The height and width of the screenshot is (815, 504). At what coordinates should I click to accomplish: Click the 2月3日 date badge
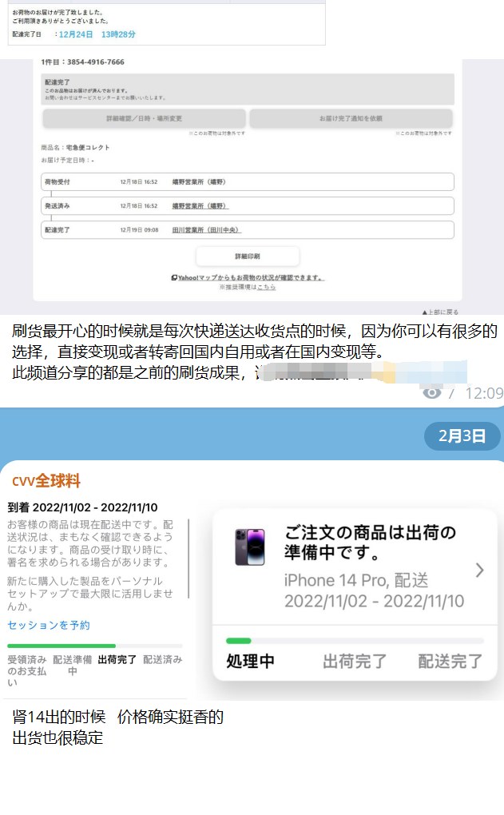tap(462, 435)
